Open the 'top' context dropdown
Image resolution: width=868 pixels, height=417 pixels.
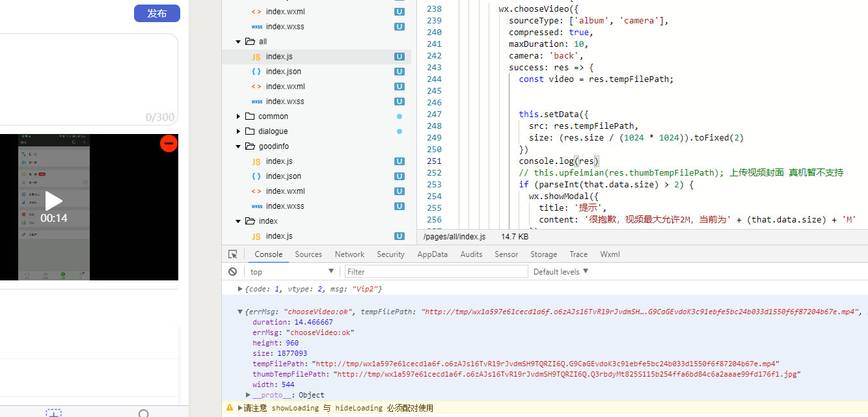coord(292,272)
